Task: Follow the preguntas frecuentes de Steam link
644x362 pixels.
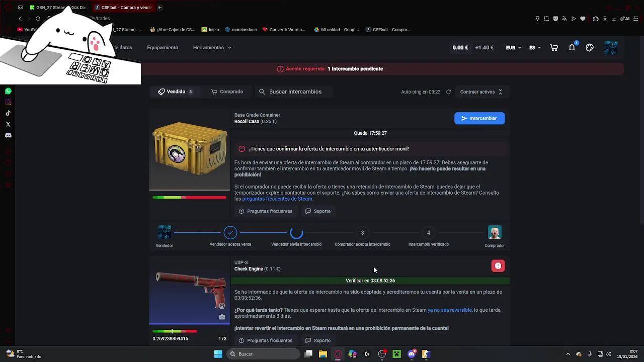Action: pos(277,199)
